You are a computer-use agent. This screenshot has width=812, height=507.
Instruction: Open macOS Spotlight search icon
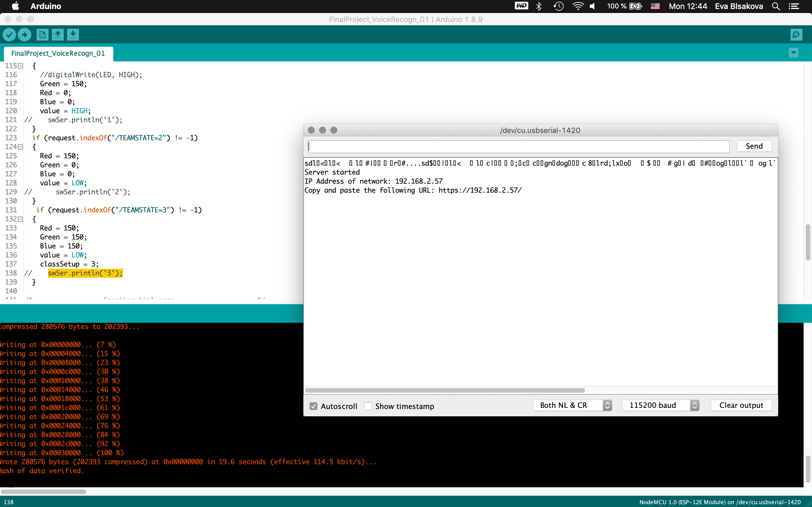[x=776, y=6]
